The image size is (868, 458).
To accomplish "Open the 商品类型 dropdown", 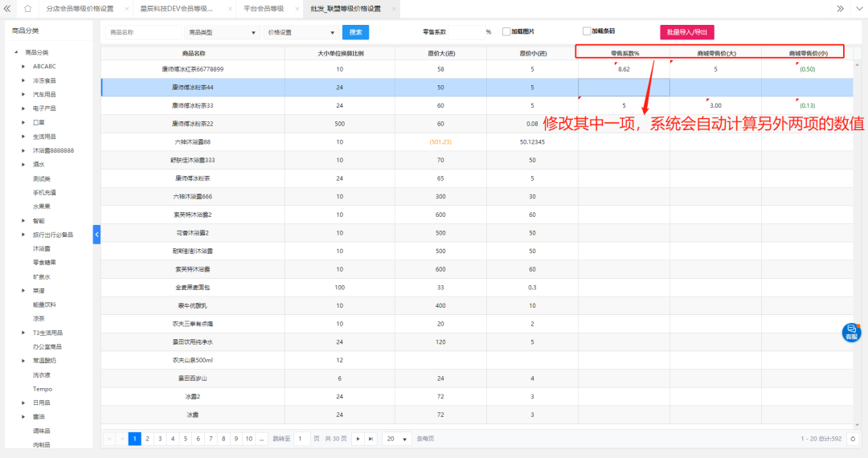I will pyautogui.click(x=222, y=33).
